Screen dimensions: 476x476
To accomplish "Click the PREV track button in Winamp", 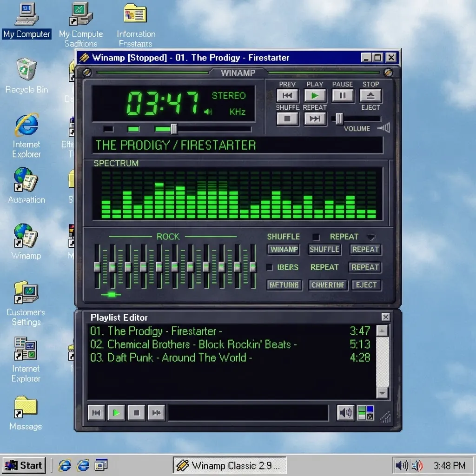I will point(287,96).
